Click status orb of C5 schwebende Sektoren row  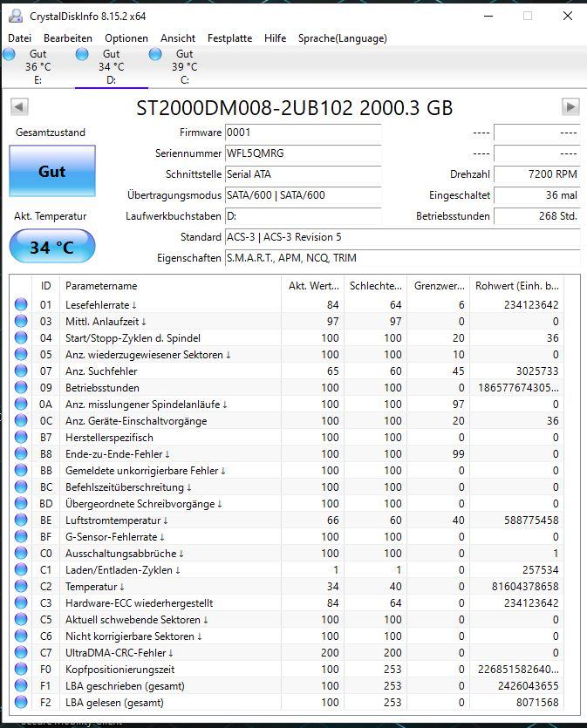[21, 619]
